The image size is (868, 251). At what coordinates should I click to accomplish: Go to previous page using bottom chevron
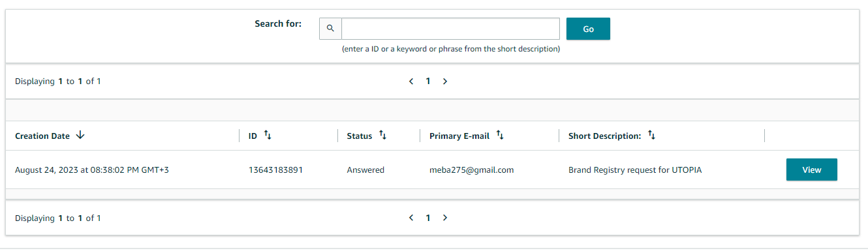[411, 218]
